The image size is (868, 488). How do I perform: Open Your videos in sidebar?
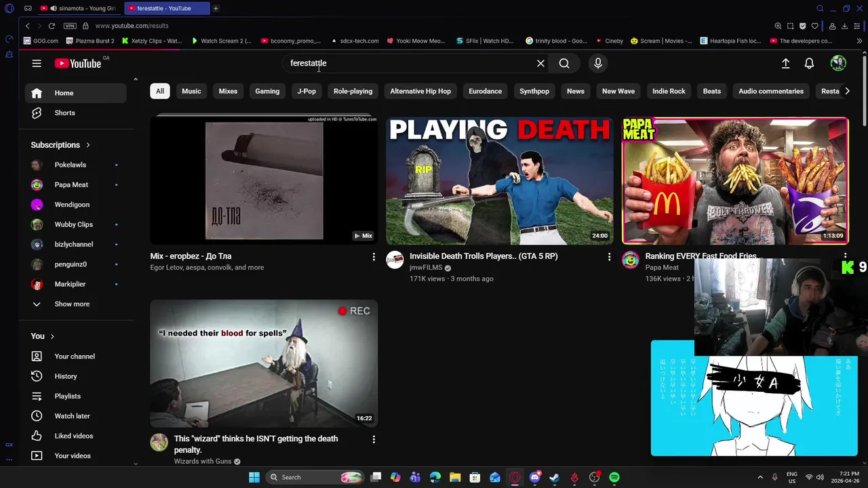(x=75, y=455)
